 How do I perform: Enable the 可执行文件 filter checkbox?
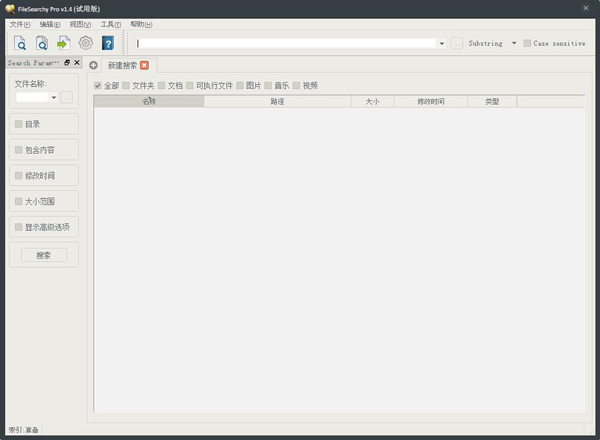190,85
